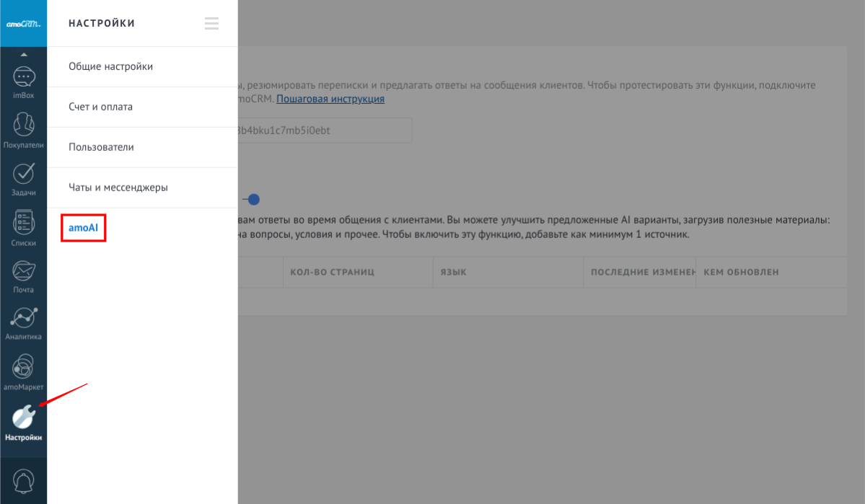The height and width of the screenshot is (504, 865).
Task: Click the Настройки wrench icon
Action: [x=23, y=417]
